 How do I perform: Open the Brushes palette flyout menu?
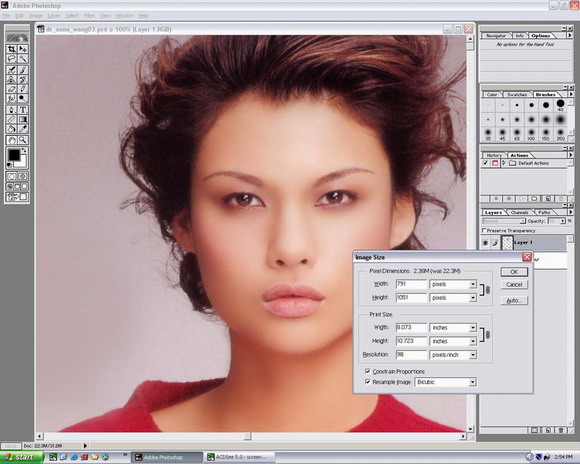pyautogui.click(x=570, y=94)
